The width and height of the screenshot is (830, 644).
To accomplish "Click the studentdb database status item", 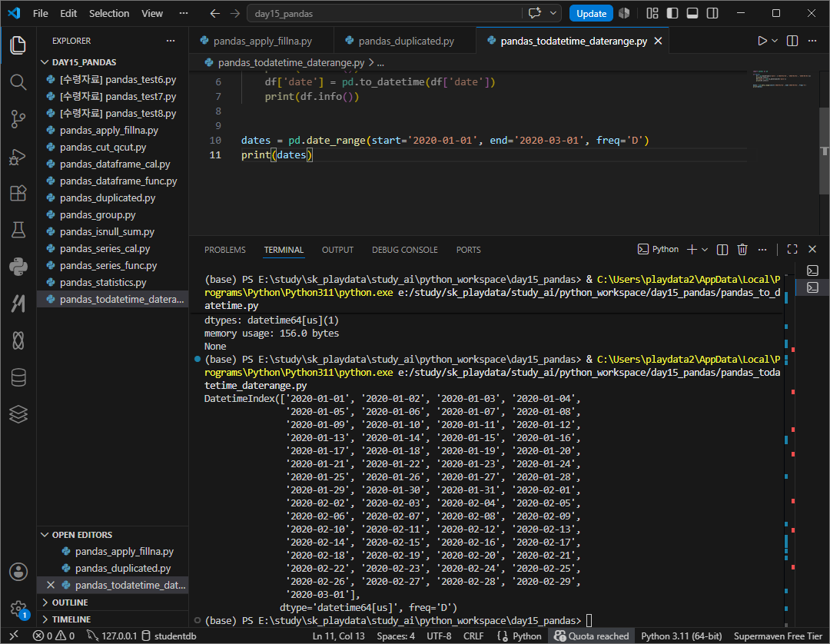I will click(x=169, y=636).
